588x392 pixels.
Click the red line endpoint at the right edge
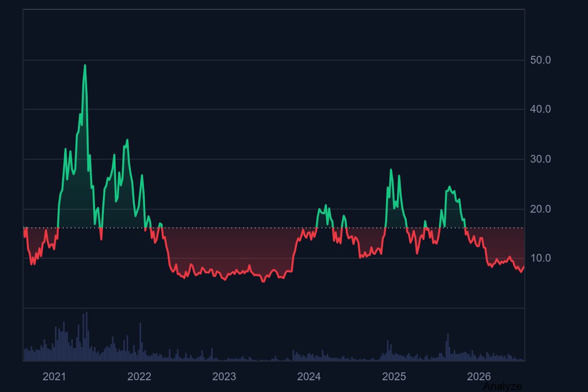pyautogui.click(x=524, y=267)
